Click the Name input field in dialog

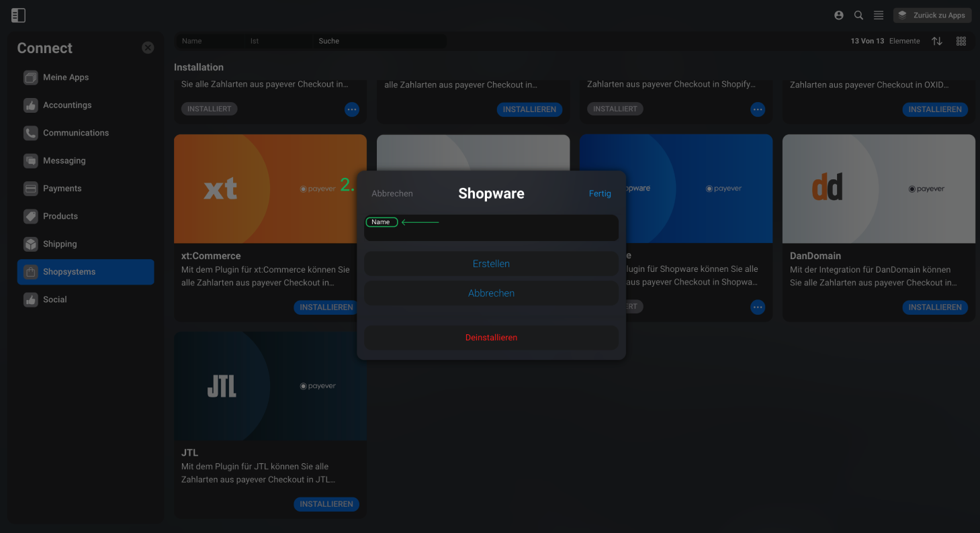click(491, 228)
